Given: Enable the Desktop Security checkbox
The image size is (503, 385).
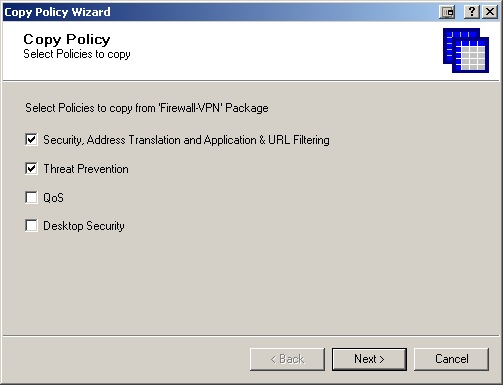Looking at the screenshot, I should pos(31,226).
